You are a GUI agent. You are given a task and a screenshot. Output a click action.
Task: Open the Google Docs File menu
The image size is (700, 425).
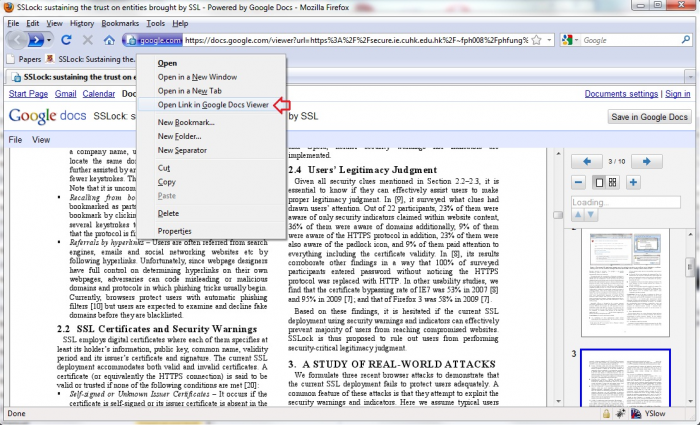(x=15, y=140)
